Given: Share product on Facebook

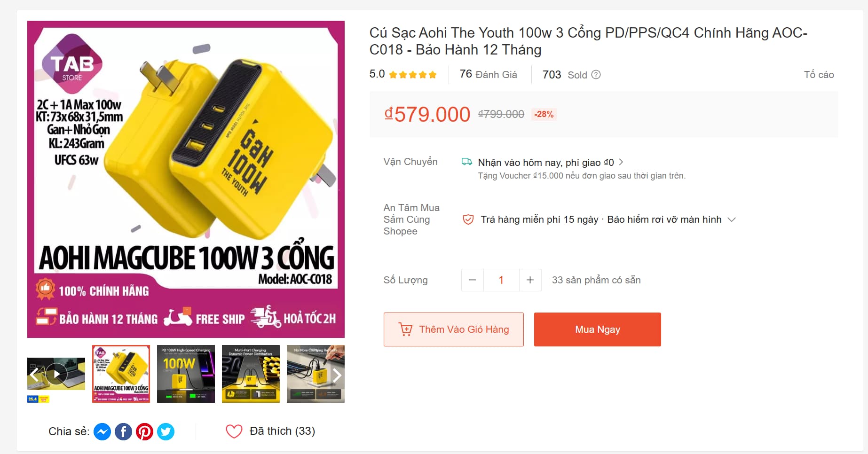Looking at the screenshot, I should pyautogui.click(x=123, y=431).
